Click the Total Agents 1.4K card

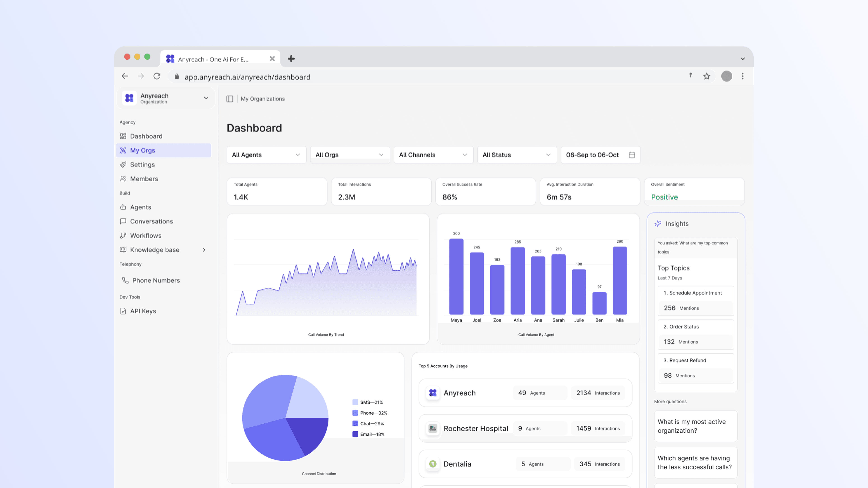coord(277,191)
